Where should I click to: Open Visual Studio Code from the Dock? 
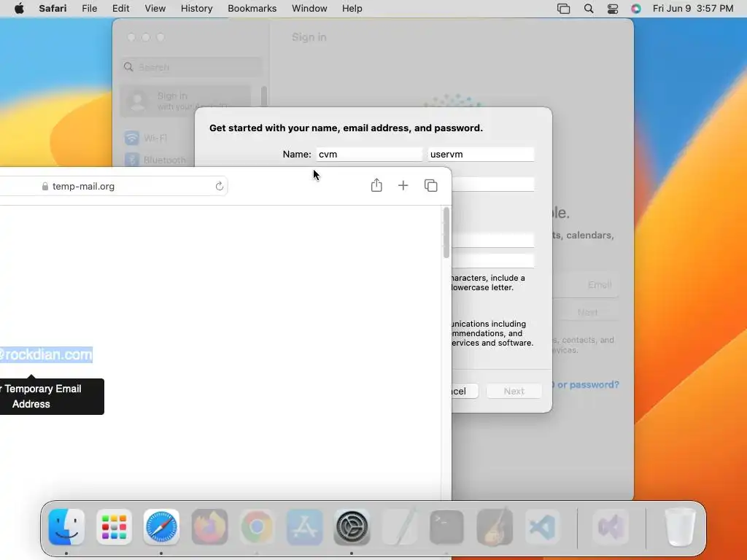(542, 526)
